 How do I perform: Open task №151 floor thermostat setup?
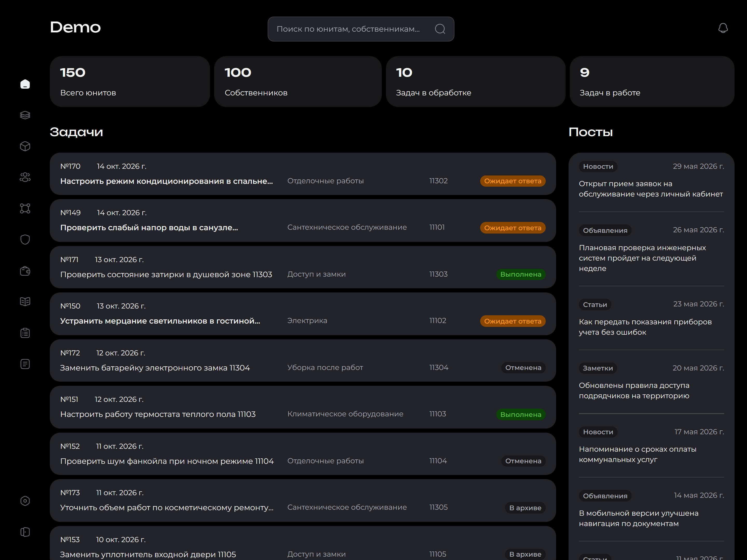[303, 407]
